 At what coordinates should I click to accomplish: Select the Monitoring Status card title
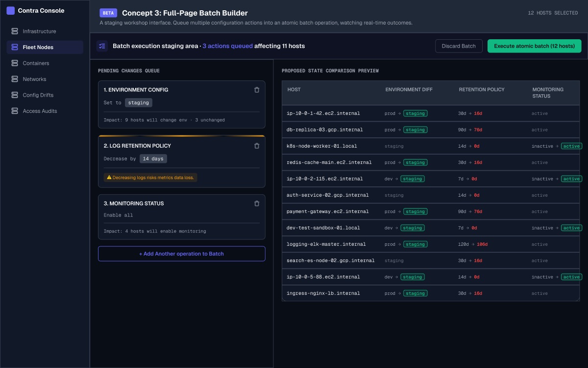[x=134, y=203]
